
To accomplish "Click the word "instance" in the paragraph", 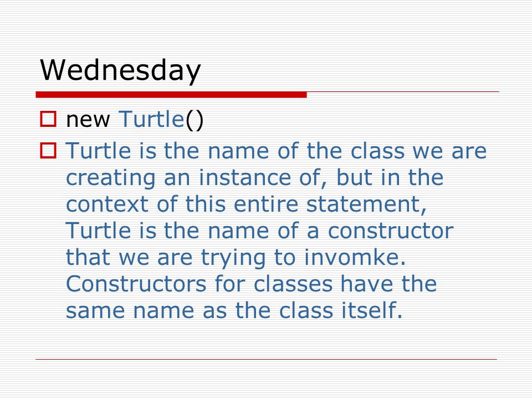I will click(x=244, y=177).
